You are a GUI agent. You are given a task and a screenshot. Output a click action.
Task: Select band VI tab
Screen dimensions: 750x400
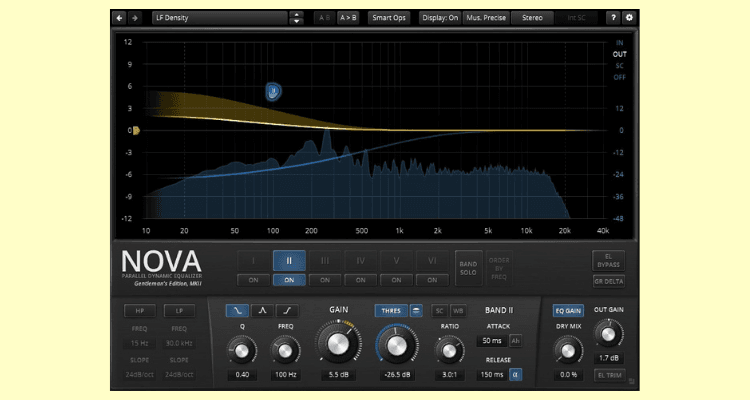tap(432, 261)
